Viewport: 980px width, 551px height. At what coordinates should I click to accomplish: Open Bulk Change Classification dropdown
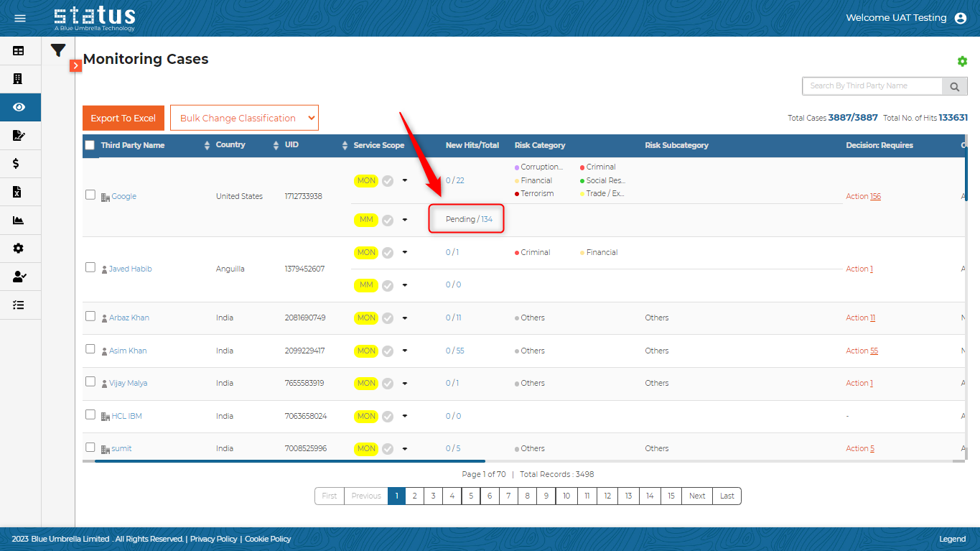coord(244,118)
